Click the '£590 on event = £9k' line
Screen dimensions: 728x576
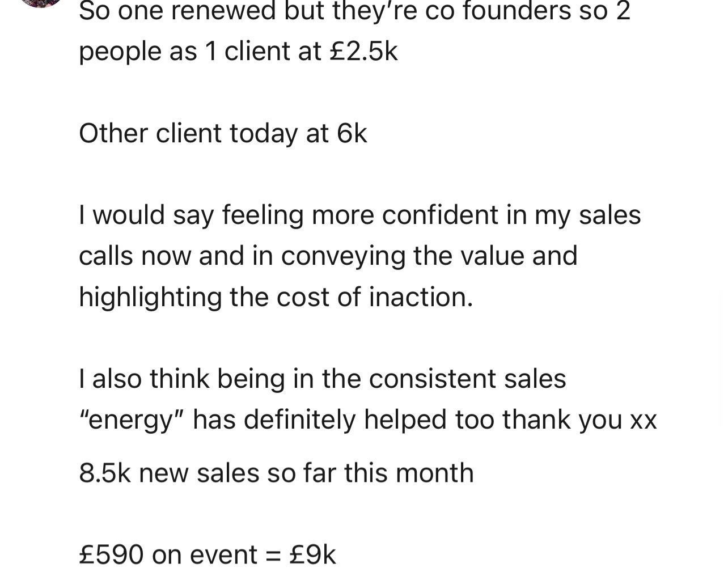(x=208, y=554)
